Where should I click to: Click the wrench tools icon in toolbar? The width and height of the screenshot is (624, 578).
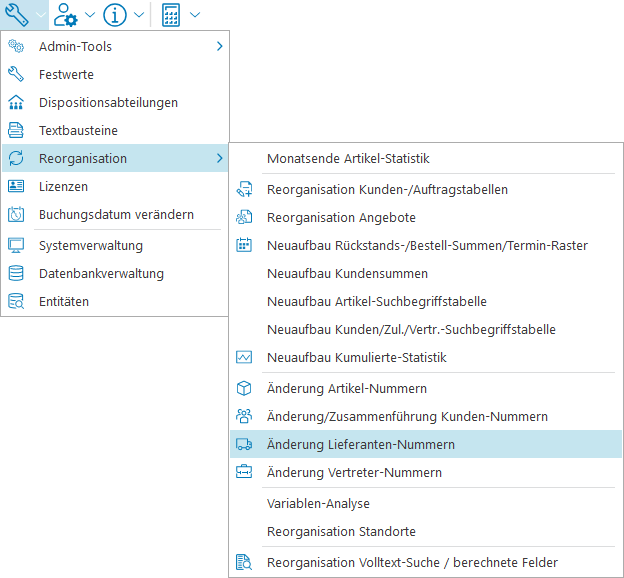coord(18,15)
